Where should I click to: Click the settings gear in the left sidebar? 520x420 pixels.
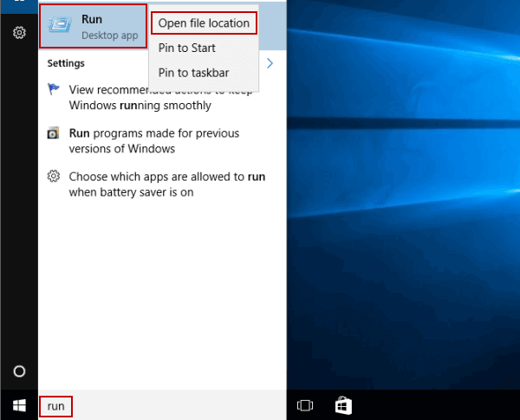[19, 33]
